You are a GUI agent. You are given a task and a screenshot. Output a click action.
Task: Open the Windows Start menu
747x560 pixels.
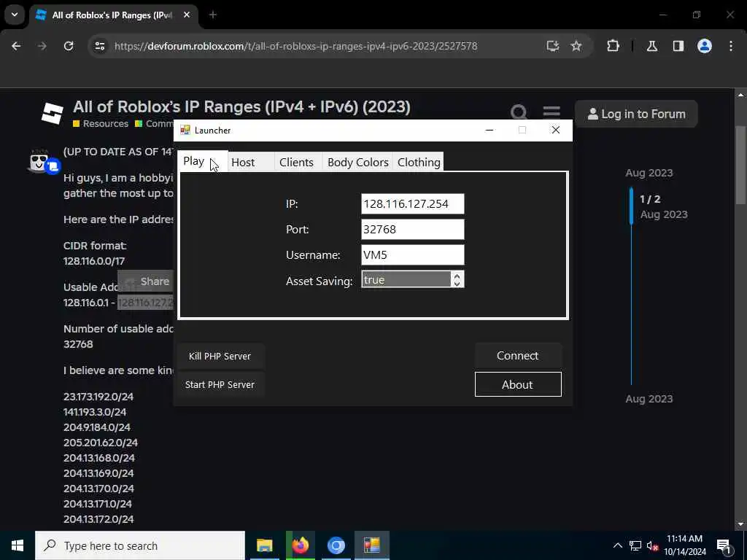18,545
